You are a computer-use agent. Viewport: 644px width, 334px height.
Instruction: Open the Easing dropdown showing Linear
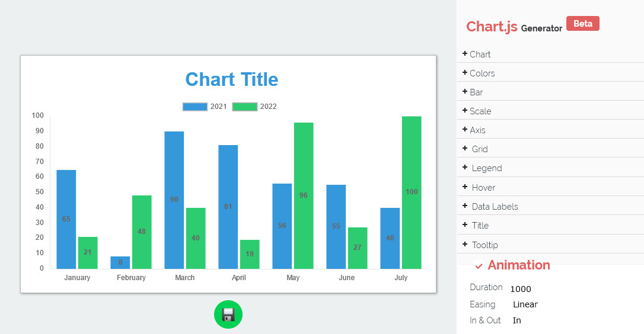coord(525,304)
